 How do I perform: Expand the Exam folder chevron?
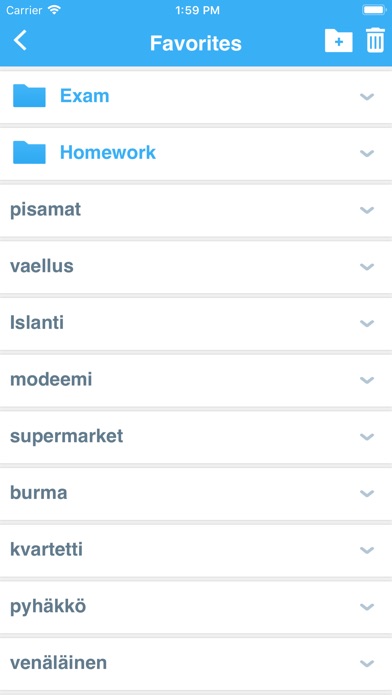pos(367,96)
